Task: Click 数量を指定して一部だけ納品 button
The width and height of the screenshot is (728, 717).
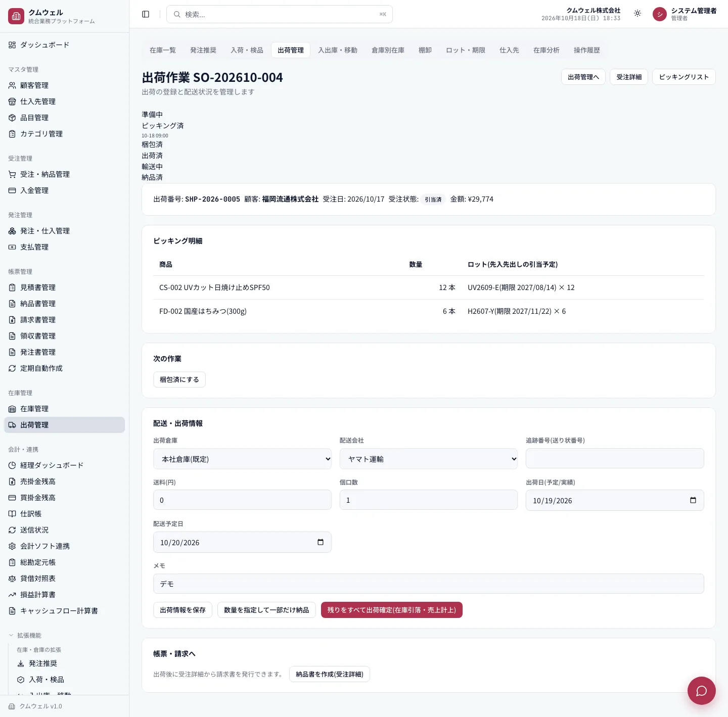Action: 266,610
